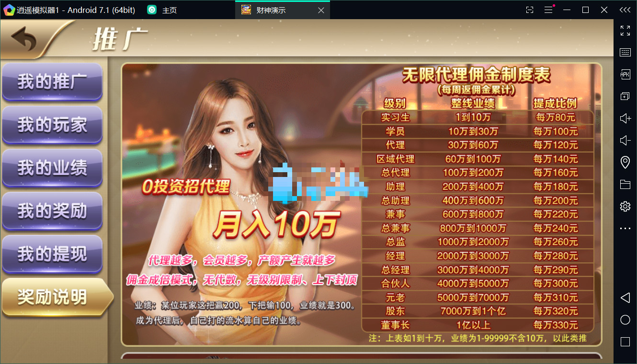Tap the Android Home circle button
The height and width of the screenshot is (364, 637).
[625, 320]
